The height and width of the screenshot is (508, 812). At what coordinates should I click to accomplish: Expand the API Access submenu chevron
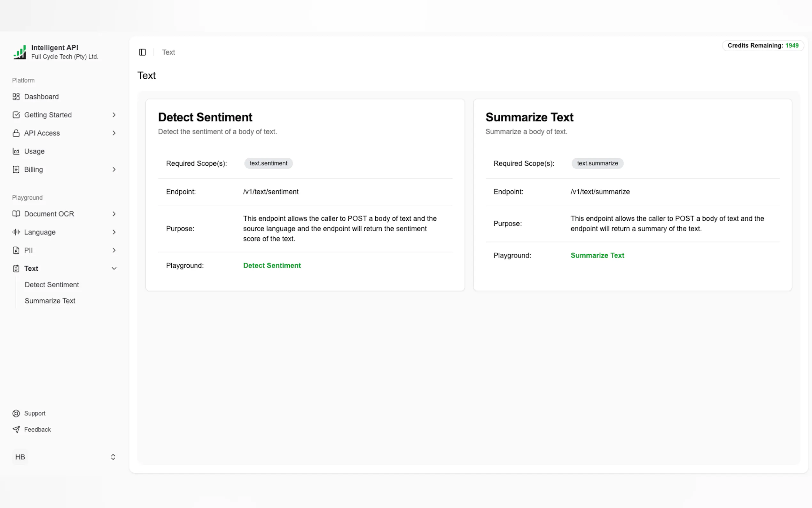coord(114,133)
